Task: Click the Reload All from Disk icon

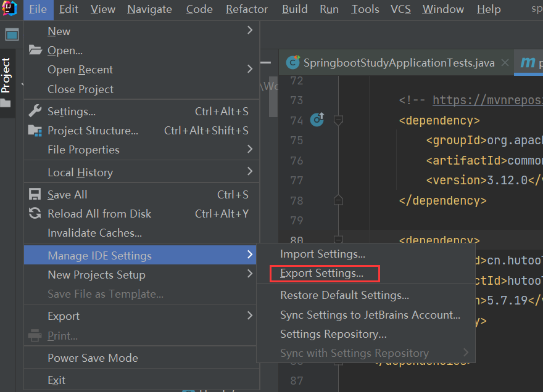Action: click(36, 214)
